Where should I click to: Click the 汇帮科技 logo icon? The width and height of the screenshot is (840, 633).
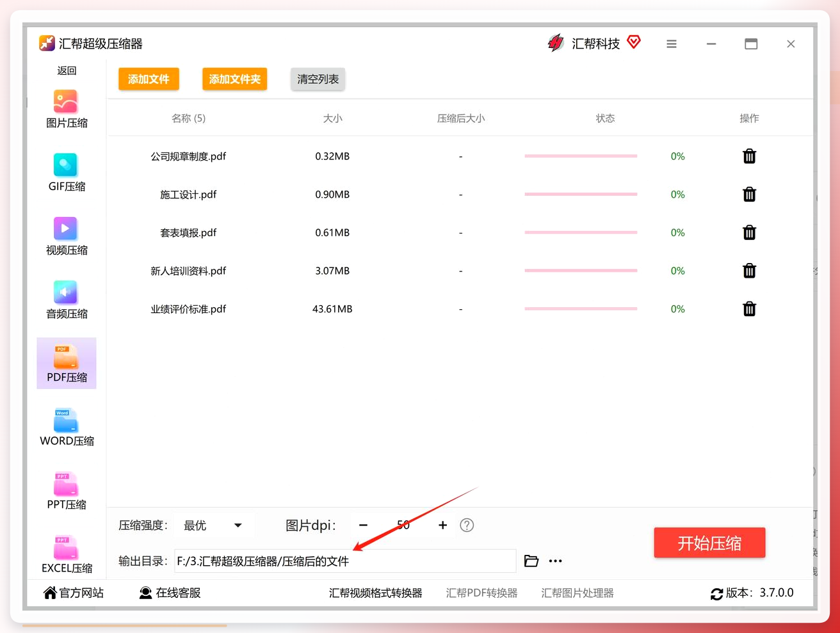pos(556,43)
